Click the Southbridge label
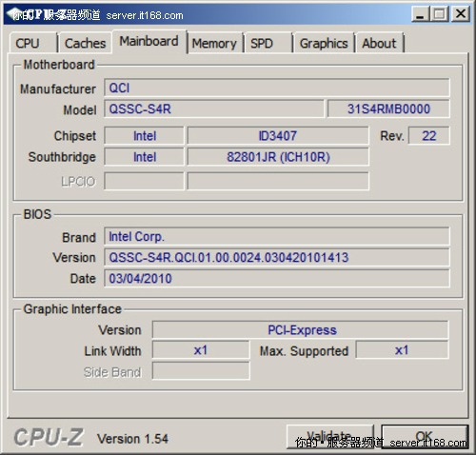This screenshot has height=455, width=476. coord(62,157)
